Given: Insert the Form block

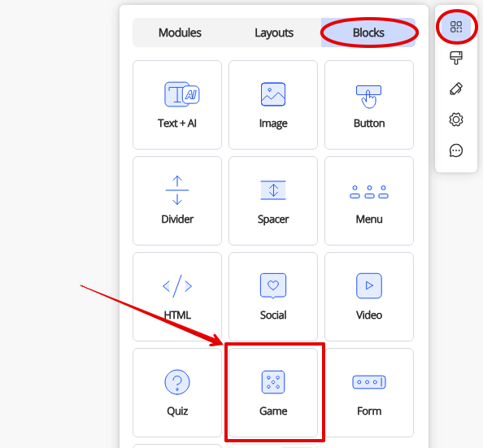Looking at the screenshot, I should (x=369, y=393).
